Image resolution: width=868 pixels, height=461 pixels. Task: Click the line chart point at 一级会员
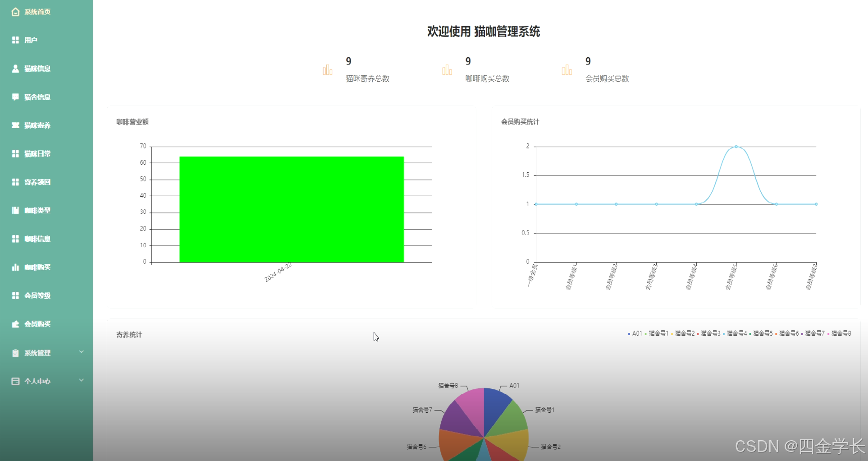[x=536, y=204]
